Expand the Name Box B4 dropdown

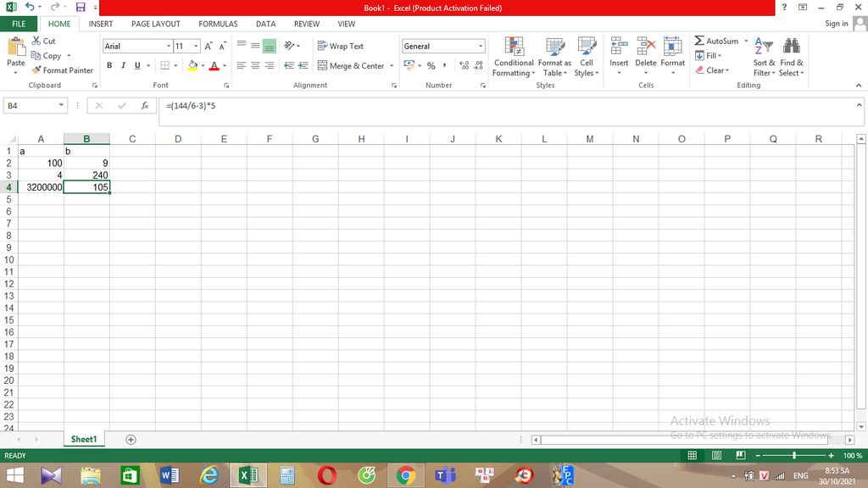tap(61, 105)
